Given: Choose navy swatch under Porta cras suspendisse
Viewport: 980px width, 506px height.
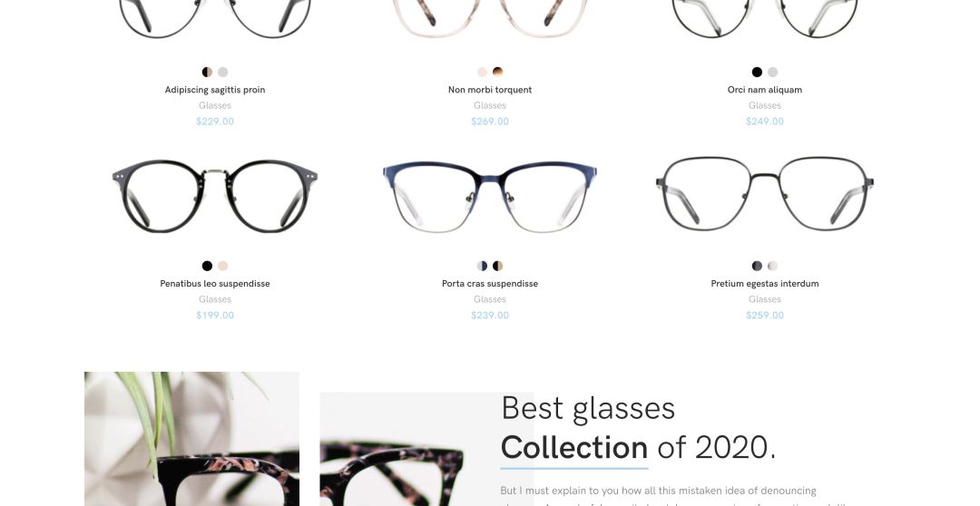Looking at the screenshot, I should pyautogui.click(x=482, y=266).
